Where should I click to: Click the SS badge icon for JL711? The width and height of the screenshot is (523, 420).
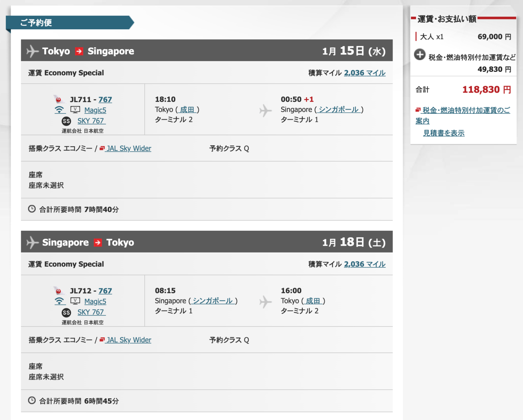(x=66, y=121)
